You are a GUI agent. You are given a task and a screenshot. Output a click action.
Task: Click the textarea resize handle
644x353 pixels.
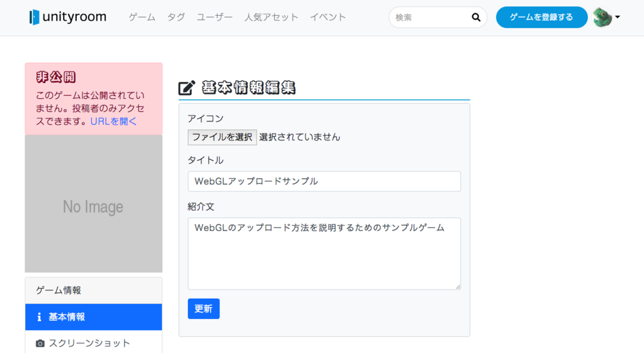458,286
